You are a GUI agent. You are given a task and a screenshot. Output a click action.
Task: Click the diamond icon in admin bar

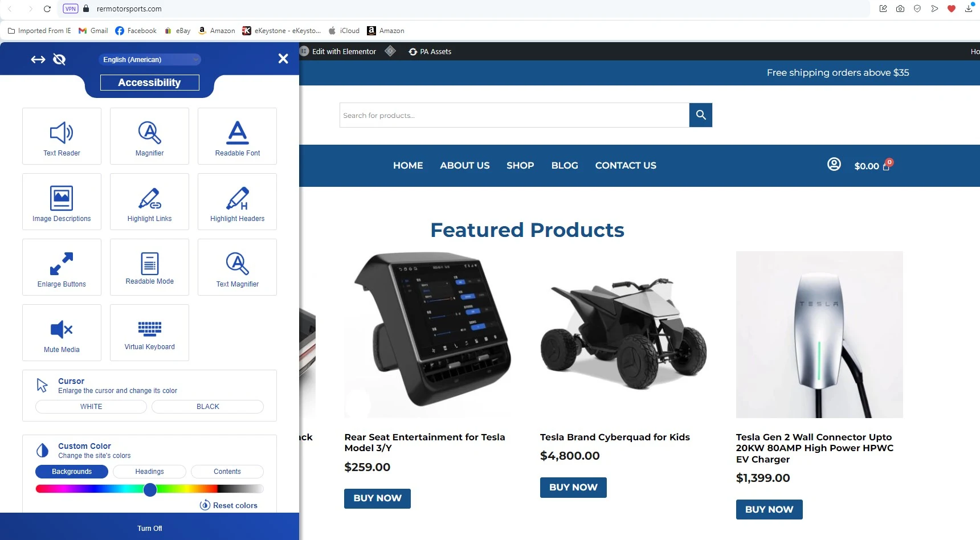click(x=390, y=51)
